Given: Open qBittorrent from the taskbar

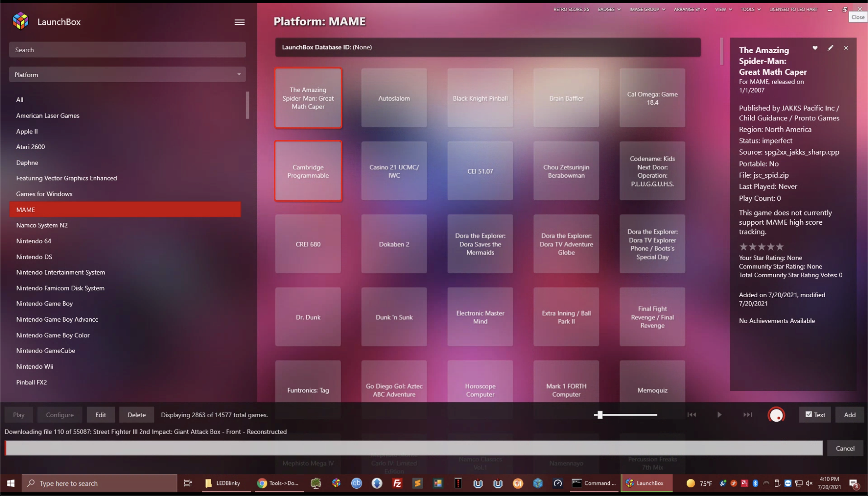Looking at the screenshot, I should pyautogui.click(x=357, y=483).
